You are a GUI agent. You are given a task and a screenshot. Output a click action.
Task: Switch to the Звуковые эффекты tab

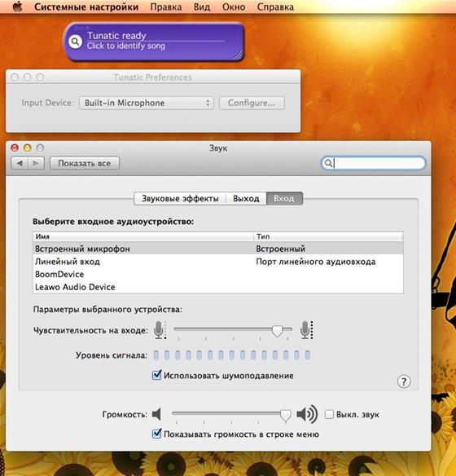coord(180,199)
